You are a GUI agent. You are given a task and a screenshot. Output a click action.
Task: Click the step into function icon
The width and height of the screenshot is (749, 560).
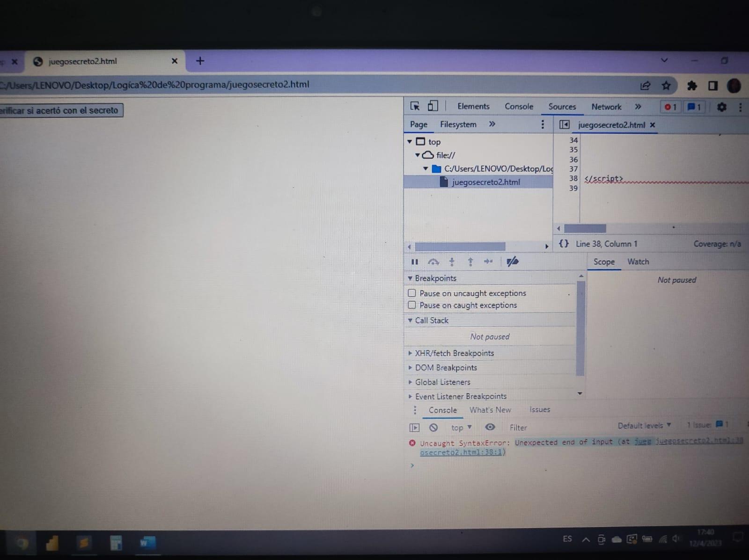[x=452, y=262]
